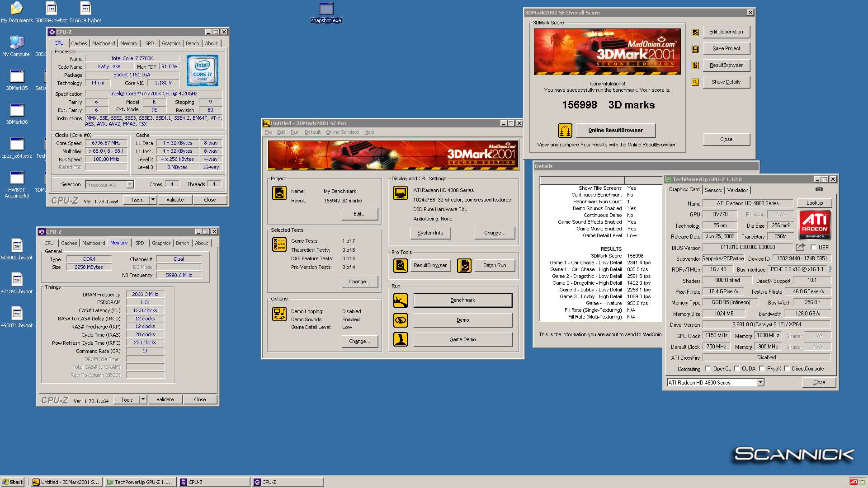Switch to TechPowerUp GPU-Z taskbar button
Screen dimensions: 868x488
[141, 482]
